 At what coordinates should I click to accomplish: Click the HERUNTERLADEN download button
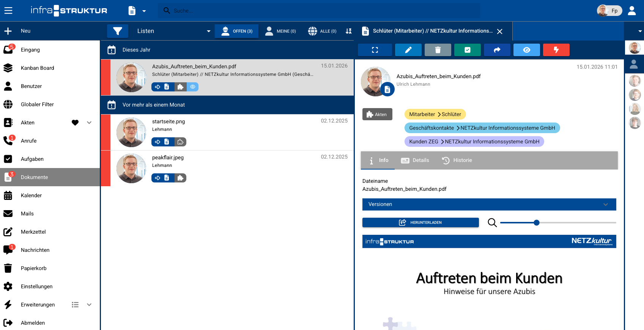420,223
